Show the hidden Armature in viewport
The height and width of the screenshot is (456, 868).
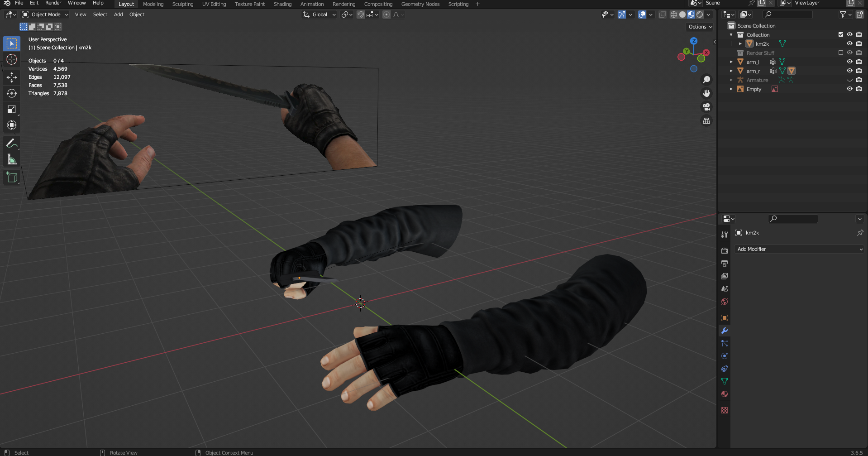coord(849,80)
